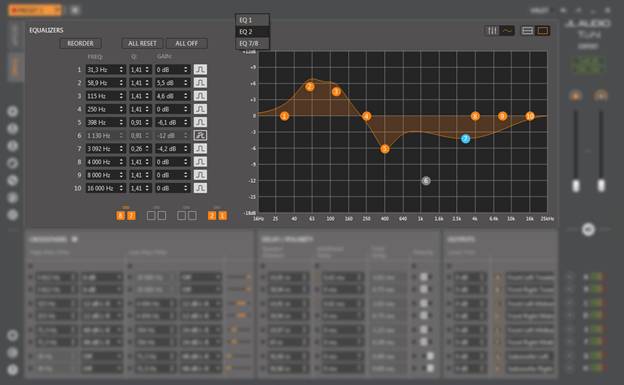The width and height of the screenshot is (624, 385).
Task: Increase band 2 frequency with stepper
Action: pyautogui.click(x=121, y=81)
